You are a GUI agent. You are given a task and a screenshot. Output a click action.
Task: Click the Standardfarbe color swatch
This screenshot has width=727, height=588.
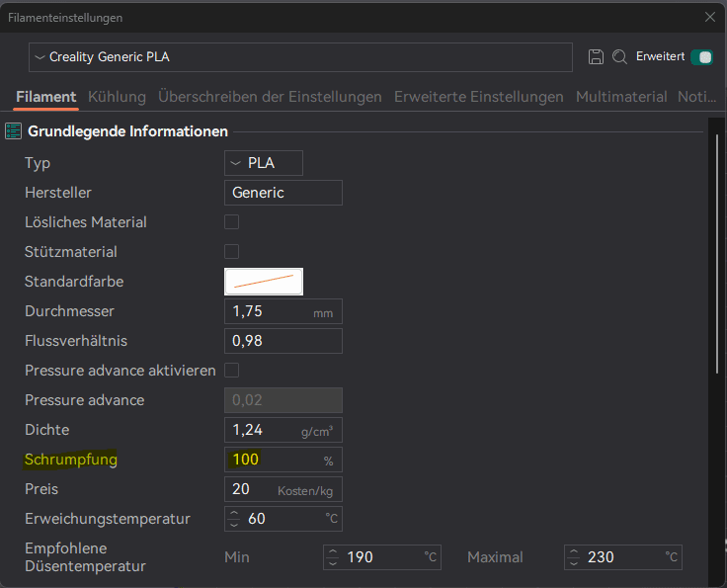[264, 282]
